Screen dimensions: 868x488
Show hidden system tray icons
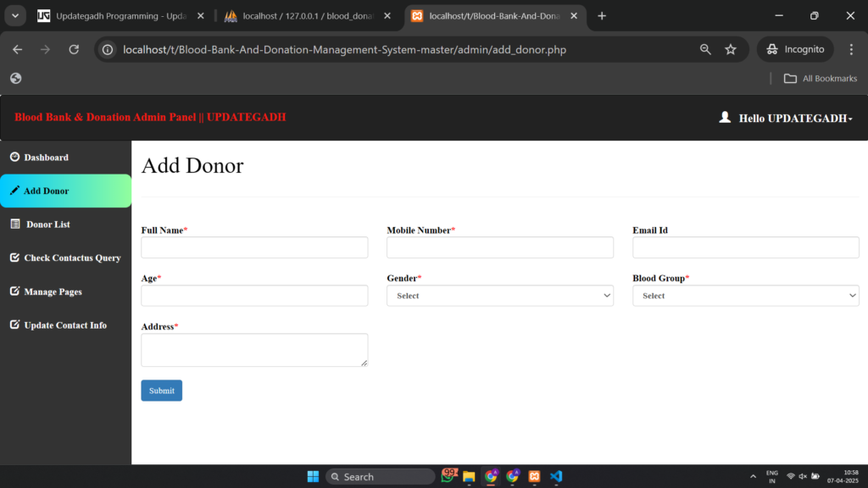click(x=753, y=476)
